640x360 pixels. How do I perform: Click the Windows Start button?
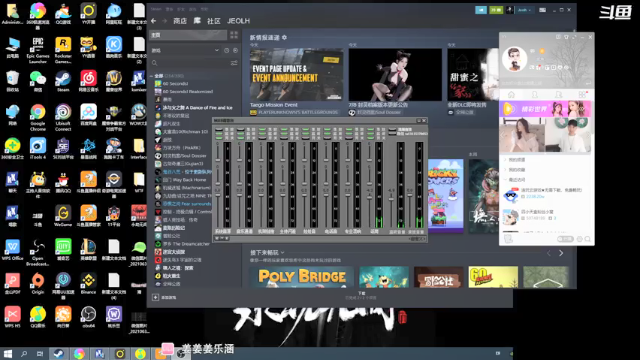(x=7, y=354)
